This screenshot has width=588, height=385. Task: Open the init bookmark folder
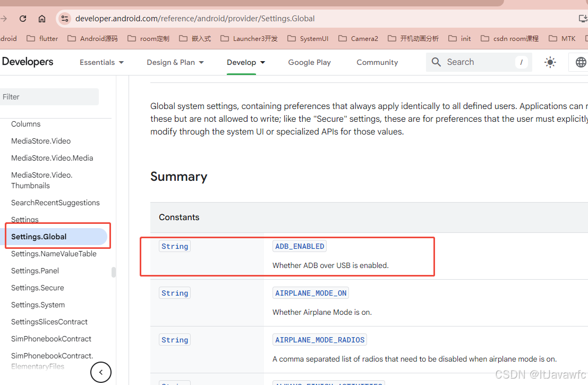click(x=459, y=39)
